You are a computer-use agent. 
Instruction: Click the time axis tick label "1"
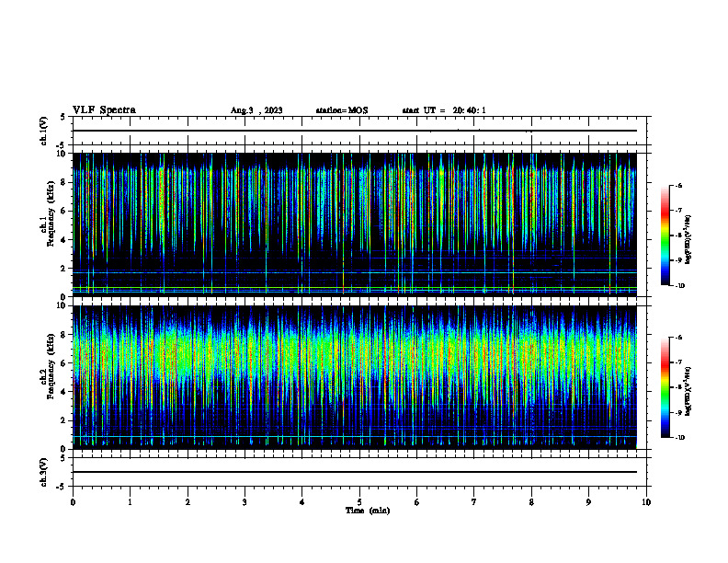(130, 502)
